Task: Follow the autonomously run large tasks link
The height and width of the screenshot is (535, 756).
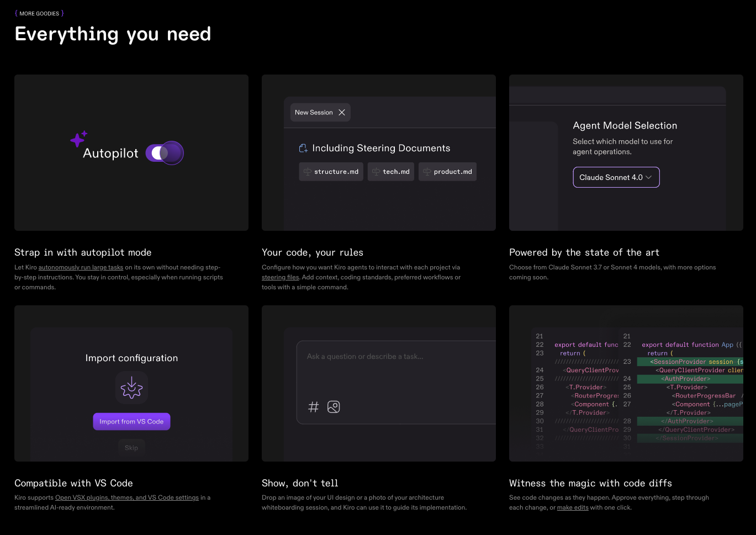Action: [81, 267]
